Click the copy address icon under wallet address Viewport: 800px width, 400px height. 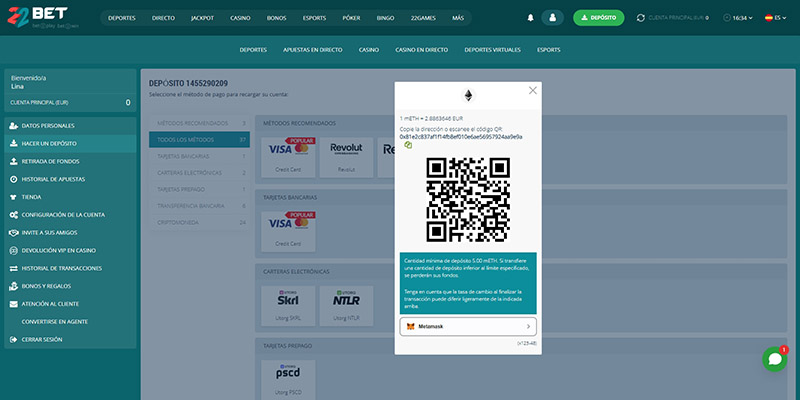click(x=408, y=145)
